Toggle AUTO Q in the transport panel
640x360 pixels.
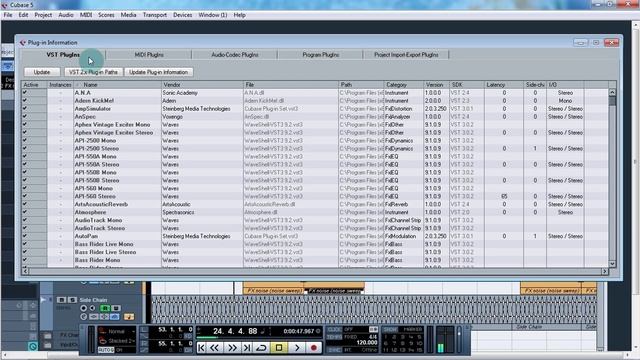coord(106,350)
